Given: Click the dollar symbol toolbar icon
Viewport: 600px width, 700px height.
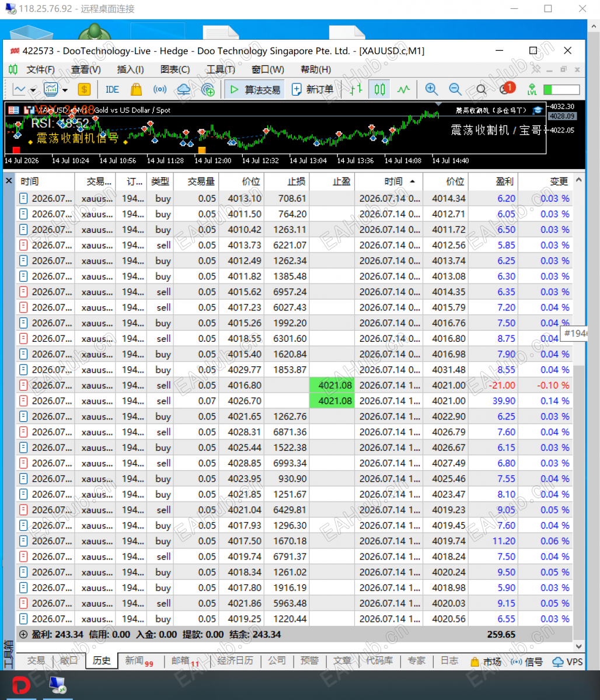Looking at the screenshot, I should [x=84, y=89].
